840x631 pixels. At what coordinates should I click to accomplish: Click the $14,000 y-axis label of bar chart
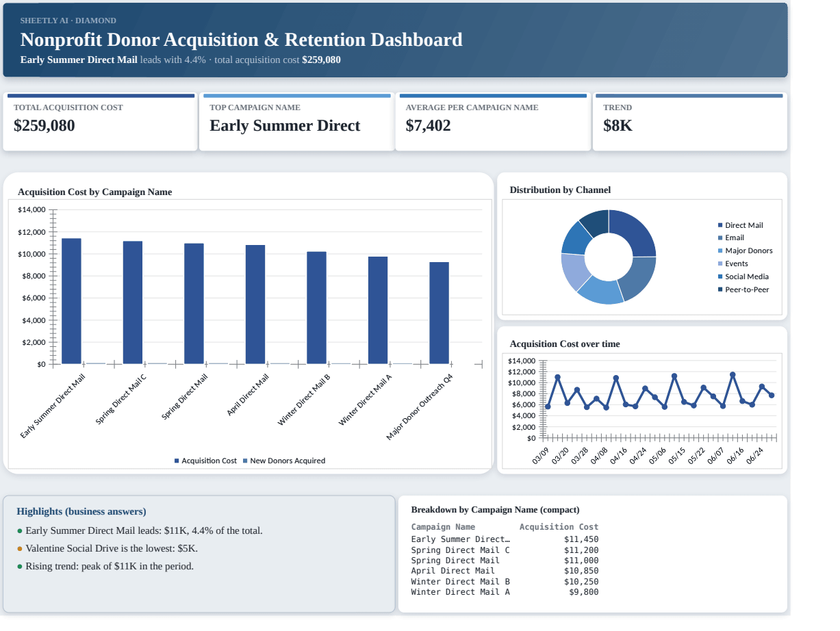[31, 209]
